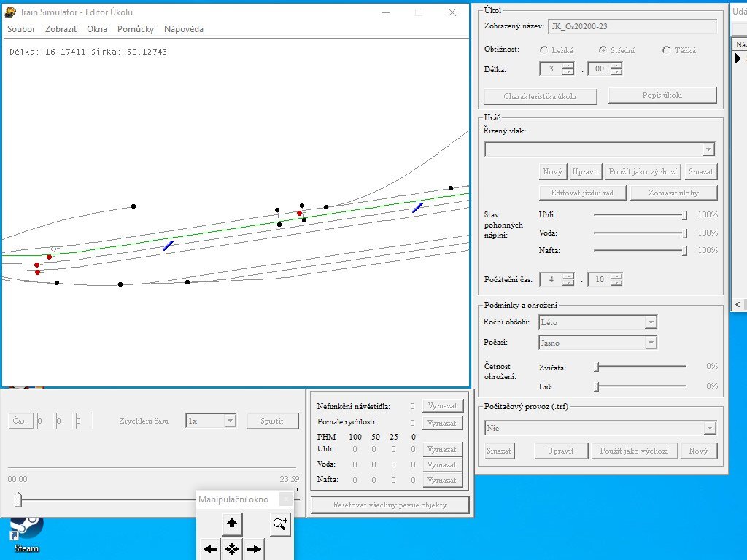Click Nový in Počítačový provoz section
The image size is (747, 560).
[x=698, y=451]
